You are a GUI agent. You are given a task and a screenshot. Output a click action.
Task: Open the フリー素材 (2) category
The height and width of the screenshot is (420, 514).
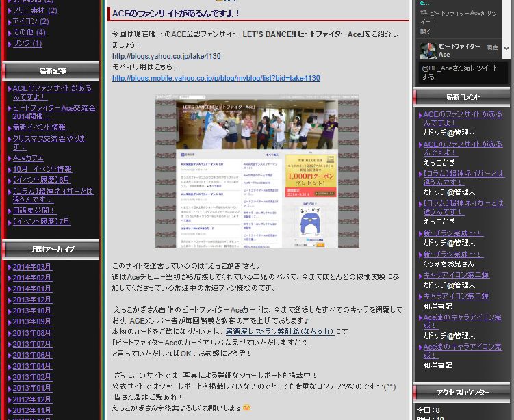coord(35,10)
